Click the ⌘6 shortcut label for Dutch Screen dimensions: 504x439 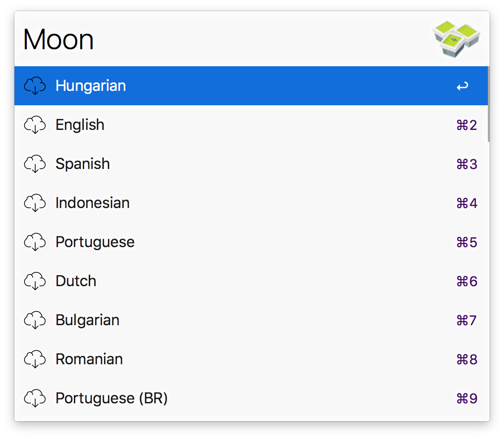point(467,281)
